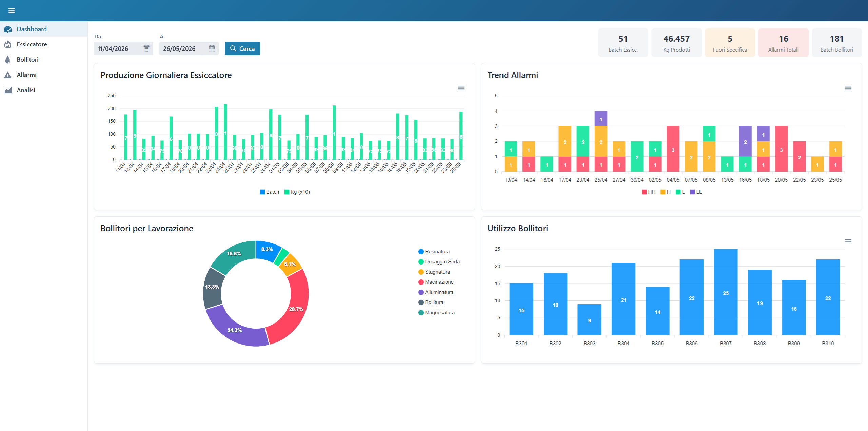Toggle Stagnatura in donut legend
The height and width of the screenshot is (431, 868).
434,272
